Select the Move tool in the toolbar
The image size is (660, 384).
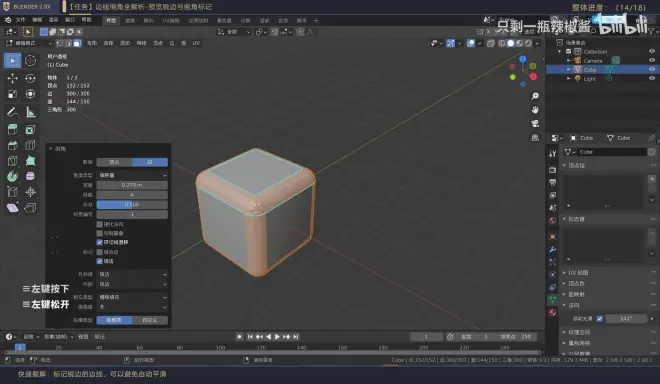point(12,78)
